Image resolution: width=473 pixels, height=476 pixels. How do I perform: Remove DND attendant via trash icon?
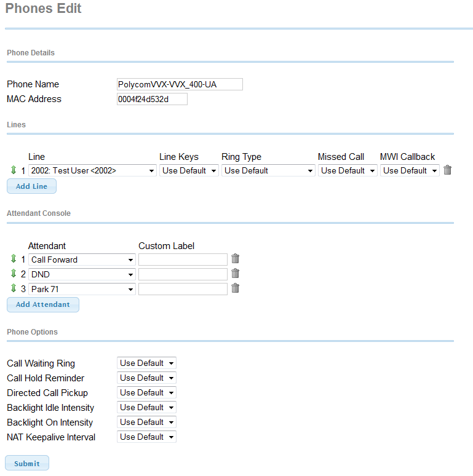235,274
